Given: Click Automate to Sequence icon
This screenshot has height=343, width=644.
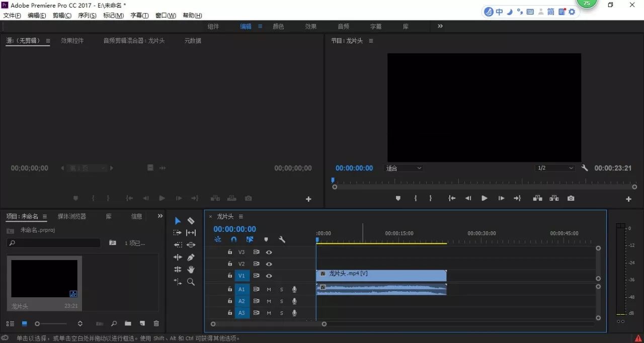Looking at the screenshot, I should (100, 323).
